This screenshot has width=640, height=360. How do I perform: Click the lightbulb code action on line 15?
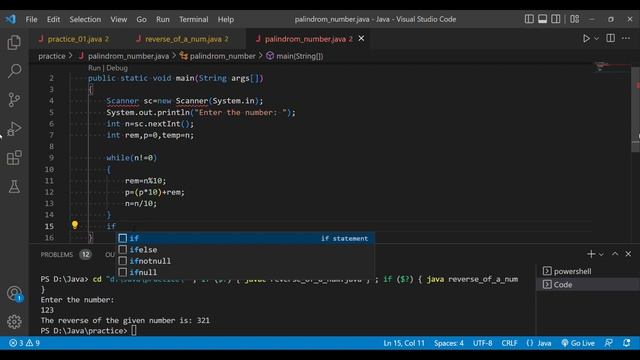point(75,224)
